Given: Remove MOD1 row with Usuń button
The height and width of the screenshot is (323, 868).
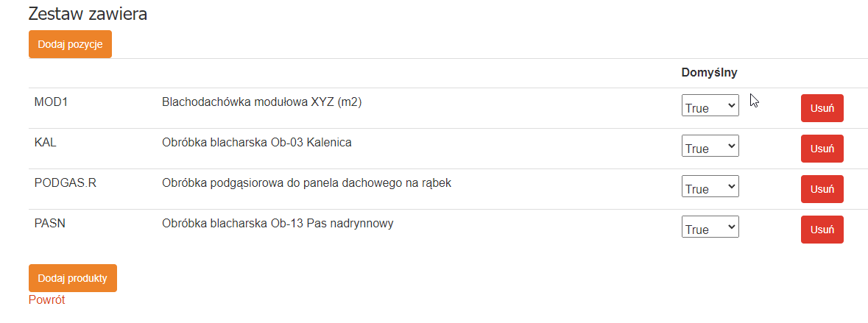Looking at the screenshot, I should (822, 108).
